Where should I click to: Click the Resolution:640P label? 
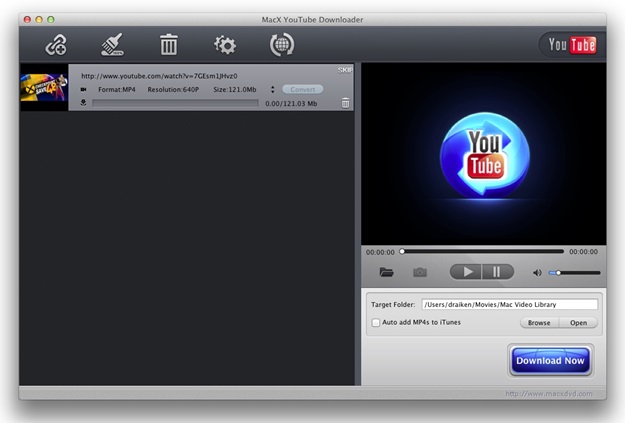point(173,89)
